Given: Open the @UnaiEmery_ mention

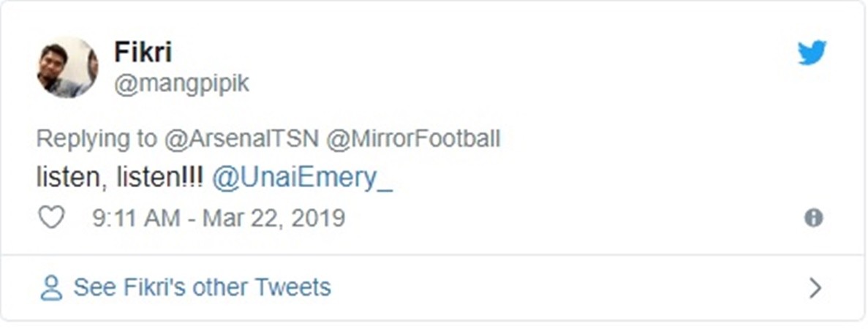Looking at the screenshot, I should (302, 179).
